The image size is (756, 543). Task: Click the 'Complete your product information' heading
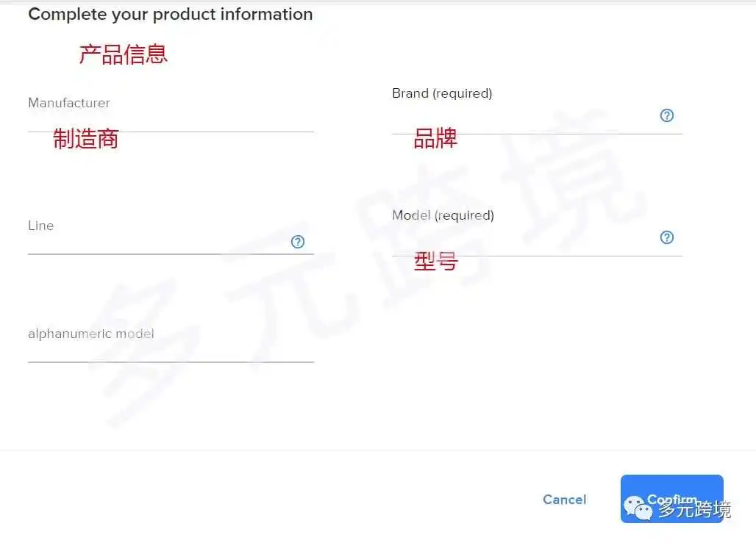(171, 15)
